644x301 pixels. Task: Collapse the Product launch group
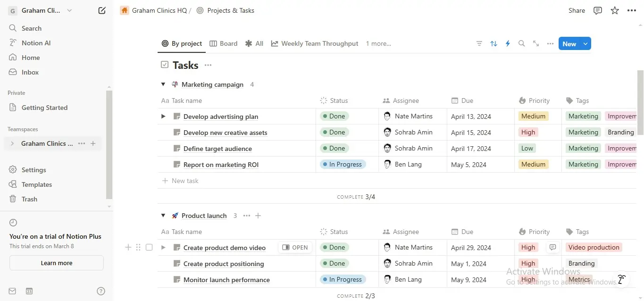(163, 216)
